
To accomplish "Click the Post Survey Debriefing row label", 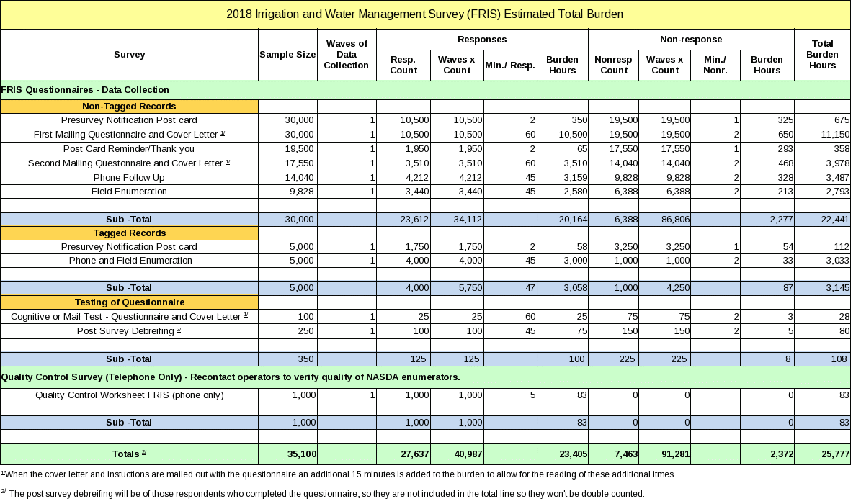I will click(129, 331).
